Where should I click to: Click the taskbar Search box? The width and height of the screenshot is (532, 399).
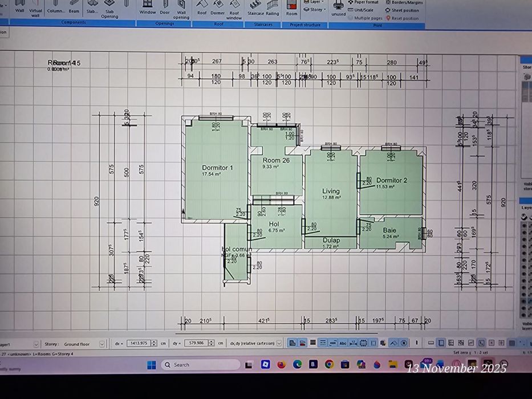pos(200,365)
